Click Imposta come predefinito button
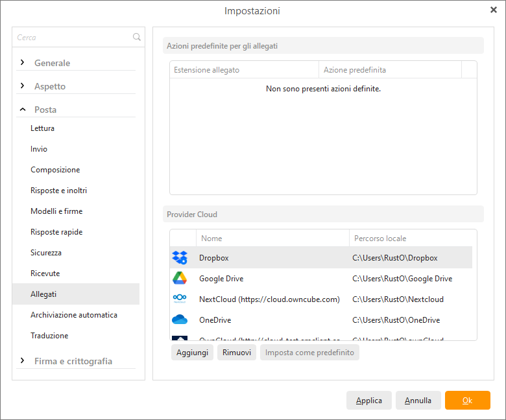This screenshot has width=506, height=420. pyautogui.click(x=309, y=353)
